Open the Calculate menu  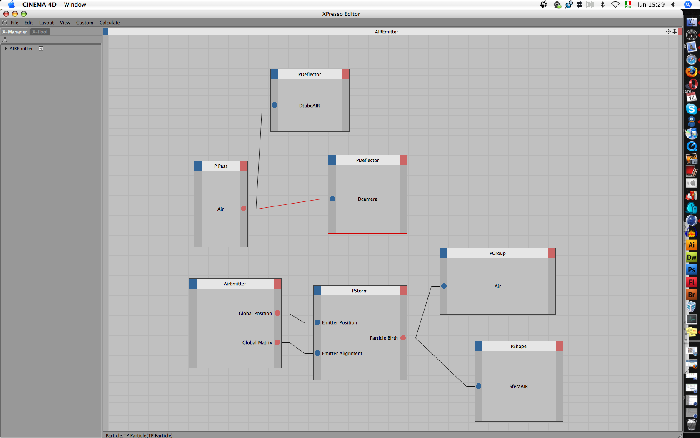pos(110,22)
